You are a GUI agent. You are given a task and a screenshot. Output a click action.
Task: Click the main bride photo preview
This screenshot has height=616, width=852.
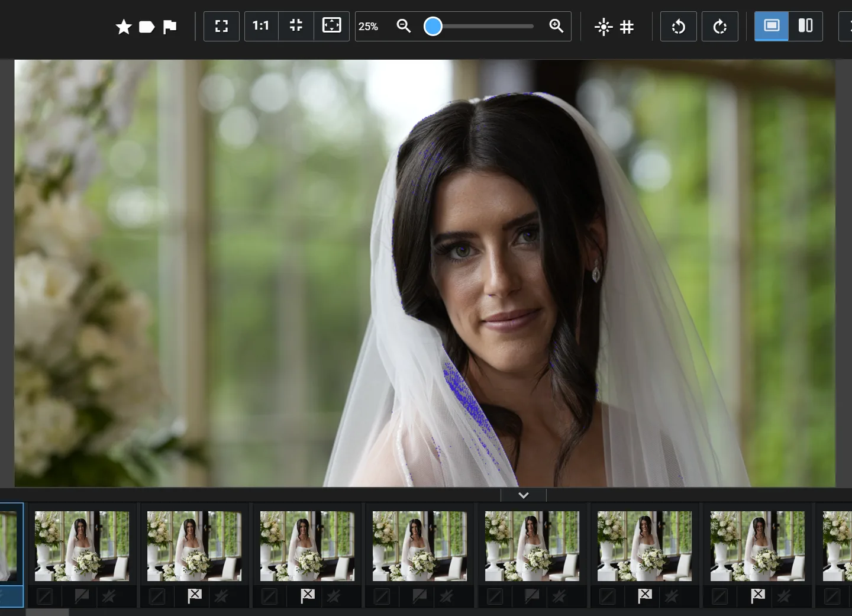[425, 273]
